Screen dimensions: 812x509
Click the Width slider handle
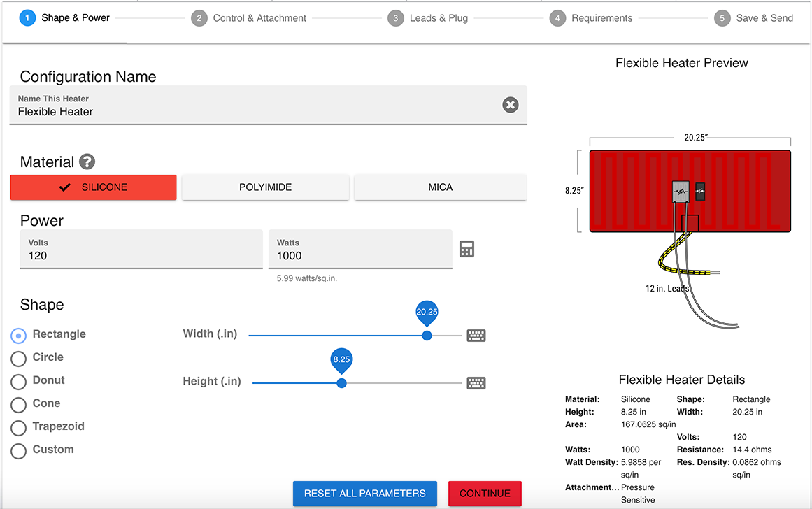tap(427, 336)
